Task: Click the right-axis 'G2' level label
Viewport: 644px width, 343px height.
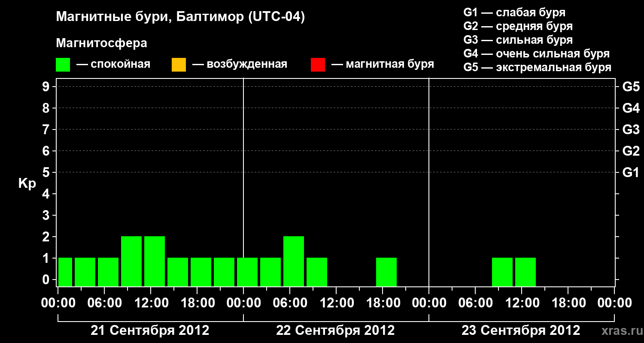Action: point(631,151)
